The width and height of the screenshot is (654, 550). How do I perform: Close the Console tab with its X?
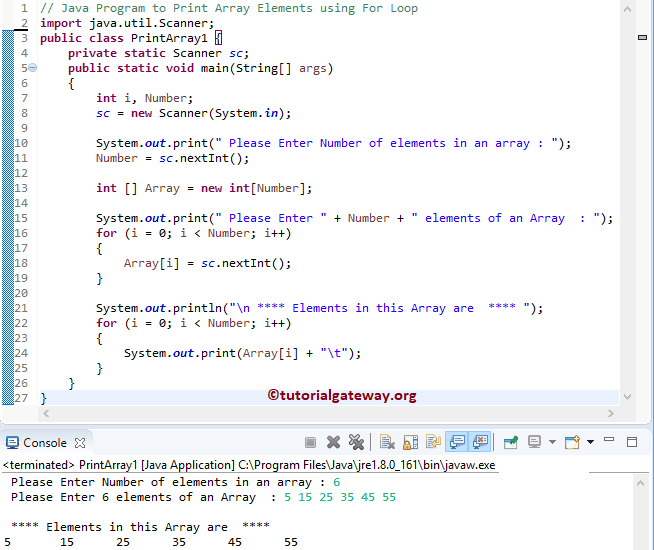(x=81, y=442)
